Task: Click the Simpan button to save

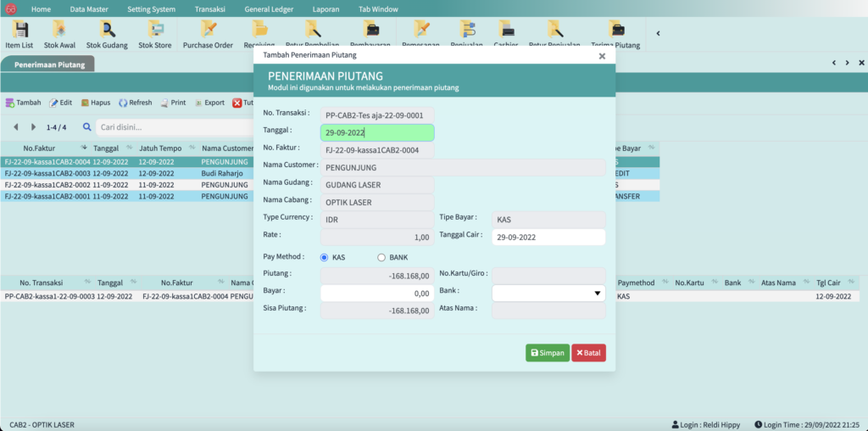Action: (x=547, y=353)
